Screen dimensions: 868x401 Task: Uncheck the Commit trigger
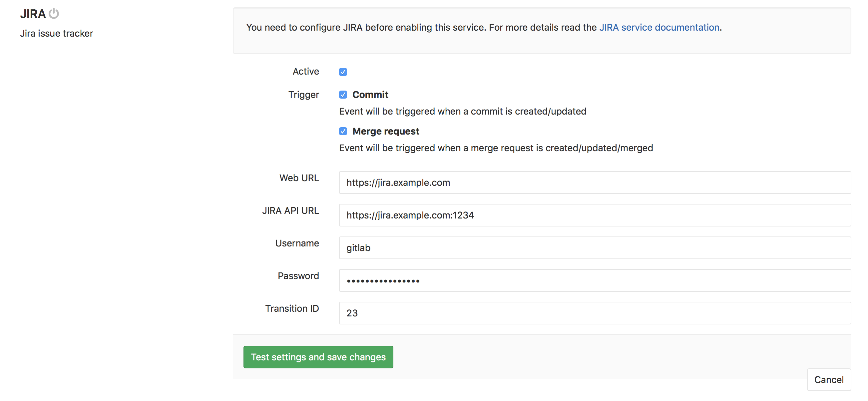click(343, 95)
